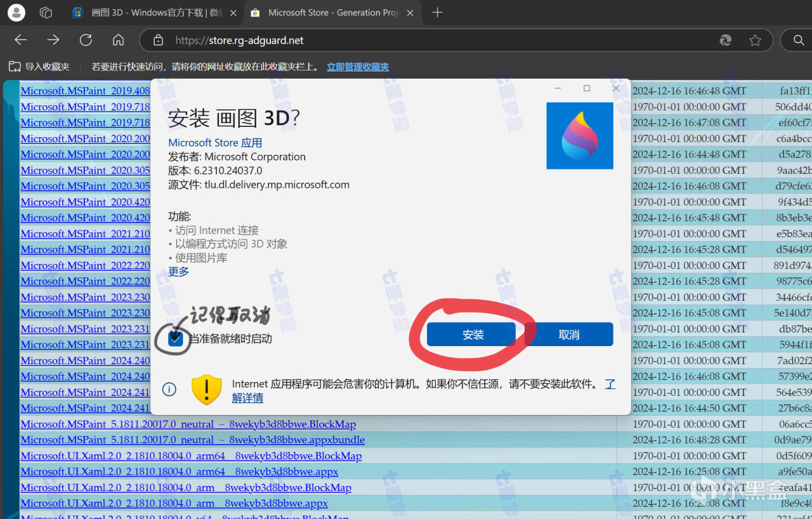The width and height of the screenshot is (812, 519).
Task: View site info via the address bar lock
Action: pos(159,41)
